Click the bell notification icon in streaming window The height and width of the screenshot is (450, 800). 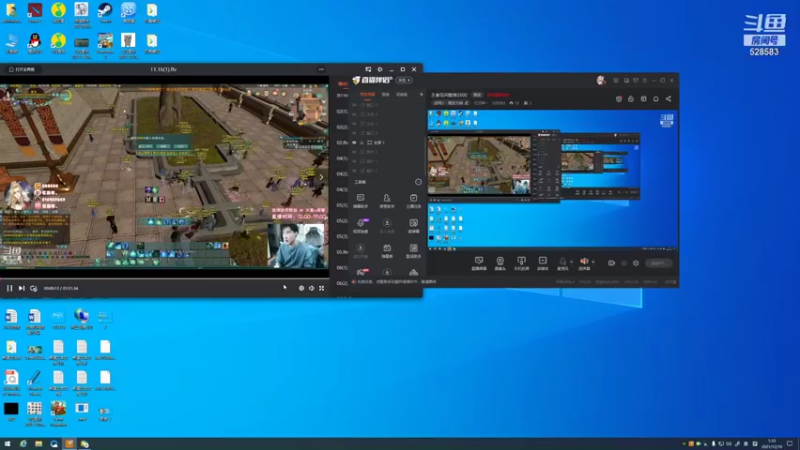(x=656, y=99)
